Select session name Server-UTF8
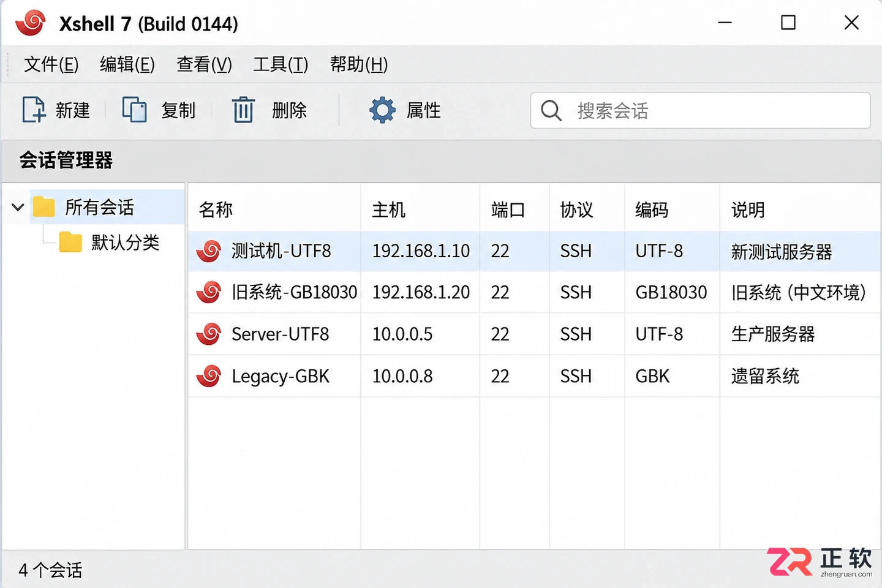 [x=281, y=334]
